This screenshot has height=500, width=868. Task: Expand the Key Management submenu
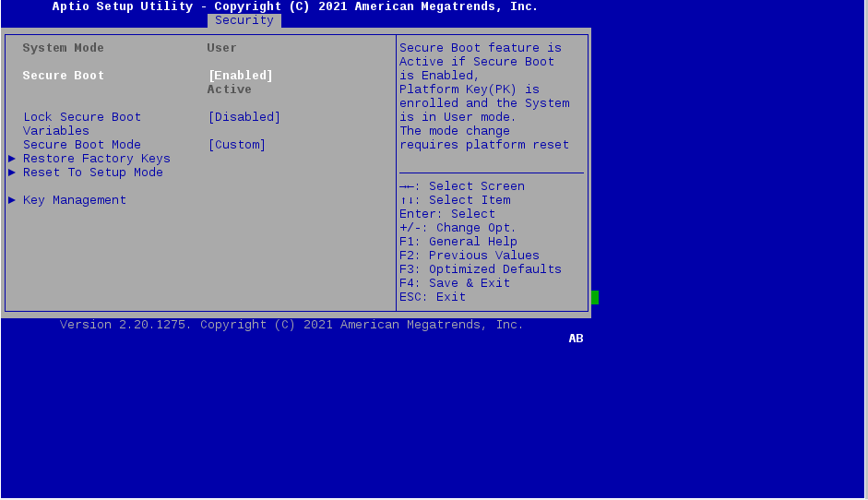pos(75,200)
